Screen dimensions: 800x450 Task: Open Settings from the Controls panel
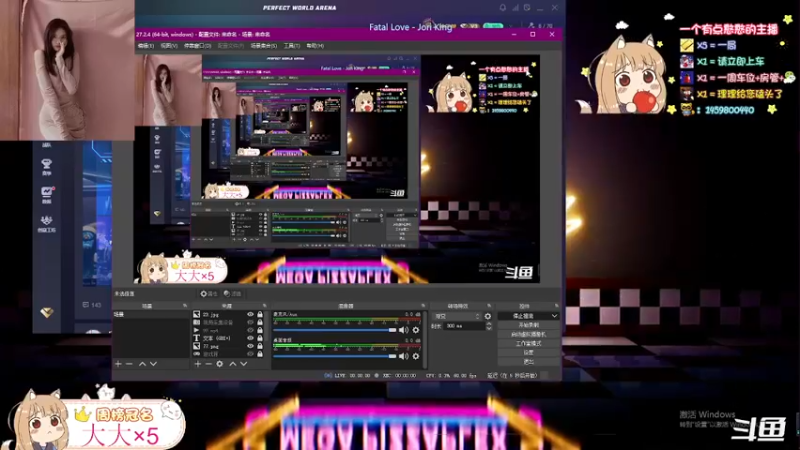coord(529,353)
